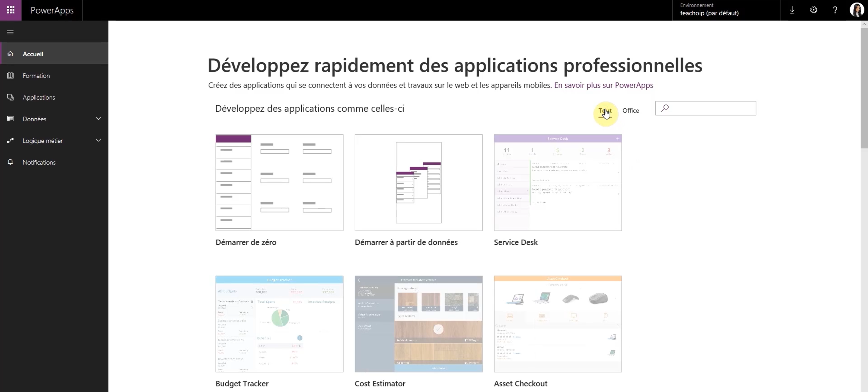Open the settings gear icon
Image resolution: width=868 pixels, height=392 pixels.
click(x=814, y=10)
